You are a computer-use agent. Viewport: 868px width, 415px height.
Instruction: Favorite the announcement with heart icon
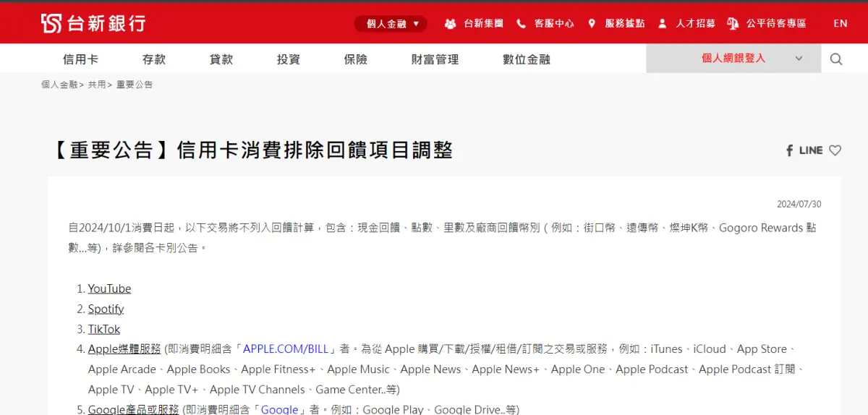tap(835, 150)
